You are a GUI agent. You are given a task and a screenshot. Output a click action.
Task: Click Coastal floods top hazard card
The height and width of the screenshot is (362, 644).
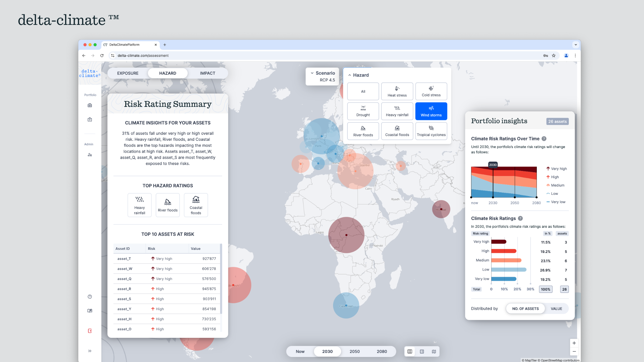[x=196, y=205]
